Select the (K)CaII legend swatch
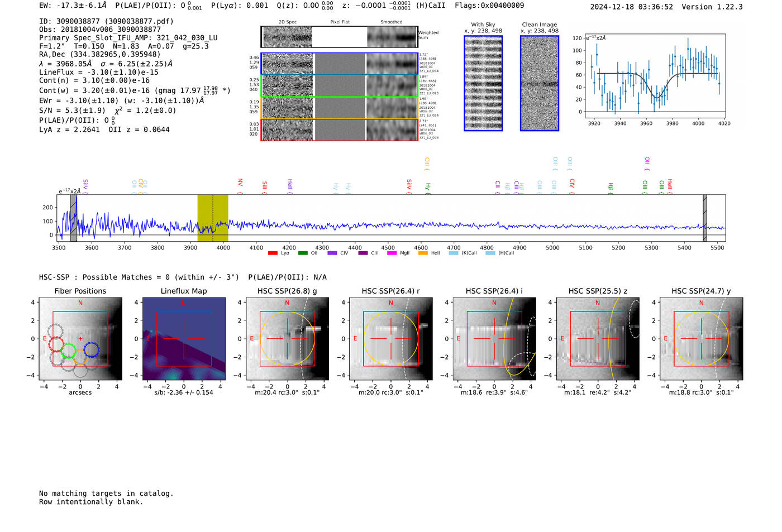 pos(453,253)
